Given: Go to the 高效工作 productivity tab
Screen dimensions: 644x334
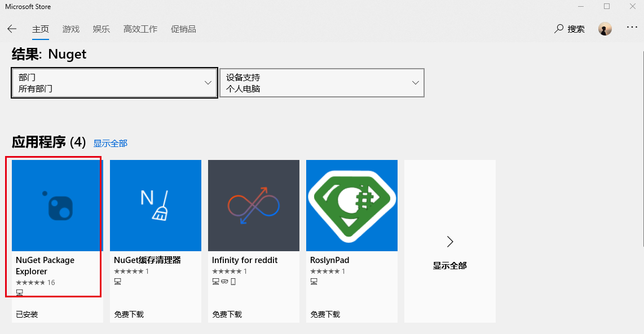Looking at the screenshot, I should 140,29.
